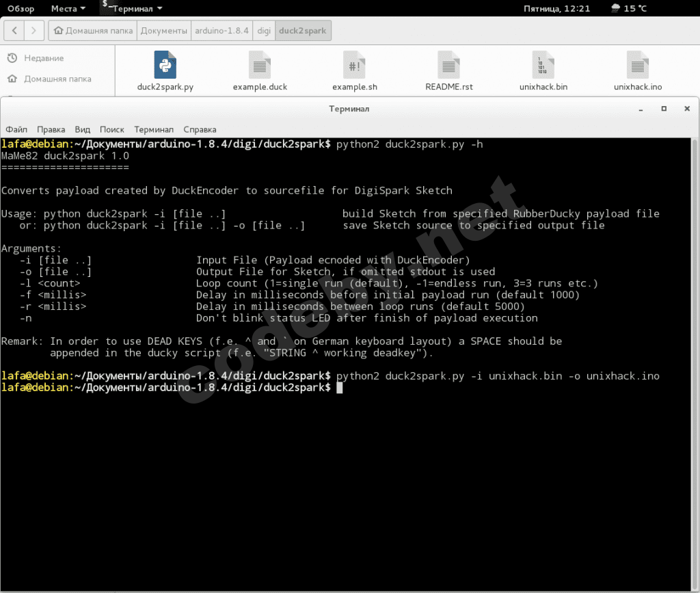Viewport: 700px width, 593px height.
Task: Navigate to arduino-1.8.4 path segment
Action: [221, 31]
